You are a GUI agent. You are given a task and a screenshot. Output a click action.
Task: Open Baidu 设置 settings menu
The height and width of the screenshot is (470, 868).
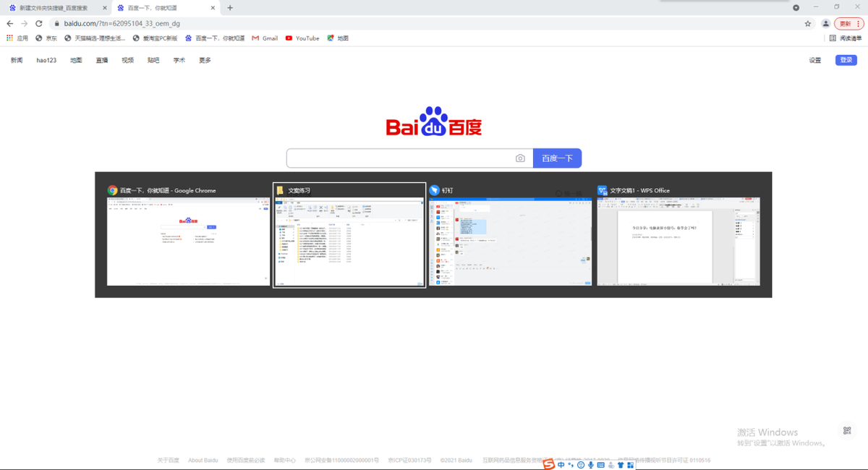[x=815, y=60]
